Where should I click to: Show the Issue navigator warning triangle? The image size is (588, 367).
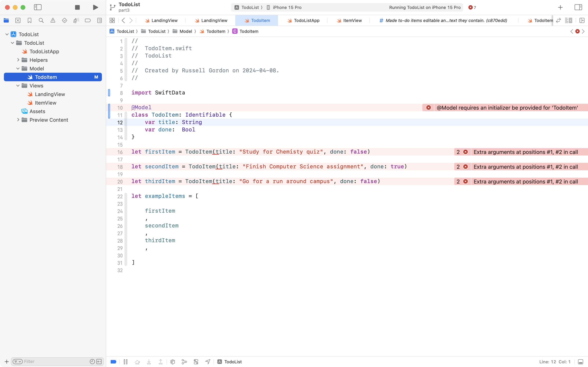(53, 20)
